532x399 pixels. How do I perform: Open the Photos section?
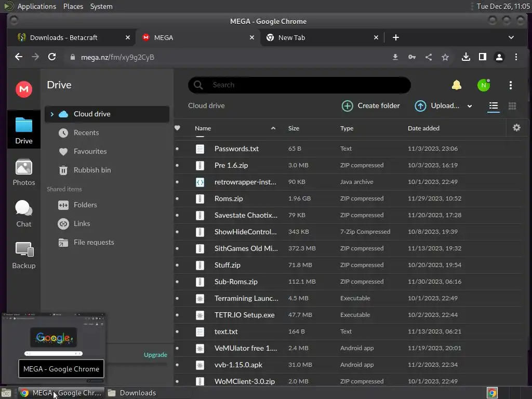[24, 172]
